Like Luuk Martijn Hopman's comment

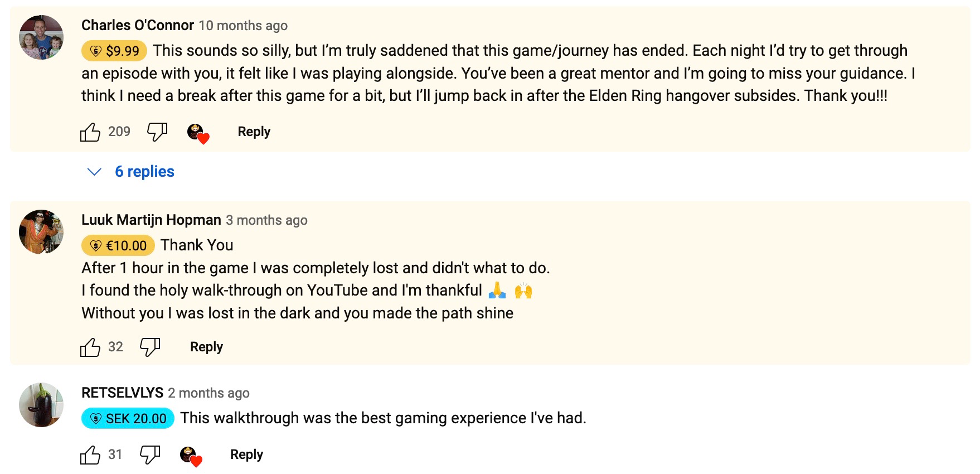click(90, 347)
